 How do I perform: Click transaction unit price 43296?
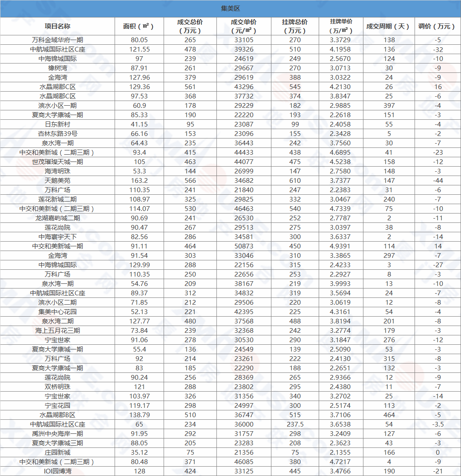tap(244, 87)
